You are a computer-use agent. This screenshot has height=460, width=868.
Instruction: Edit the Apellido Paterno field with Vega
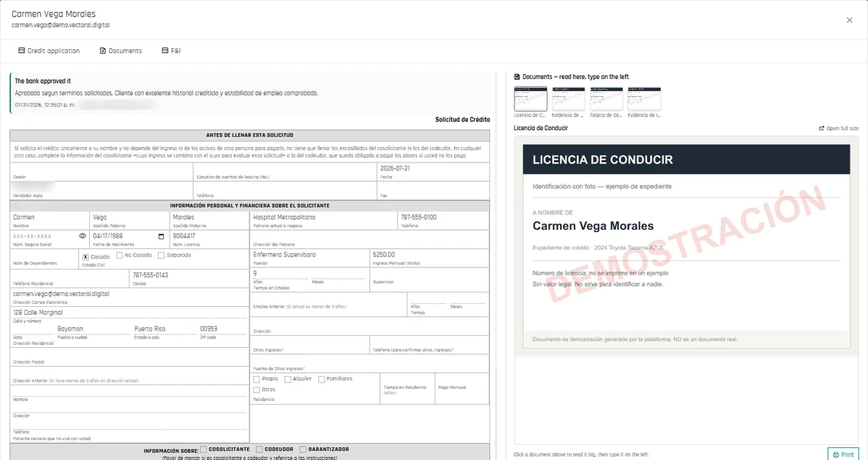(129, 217)
